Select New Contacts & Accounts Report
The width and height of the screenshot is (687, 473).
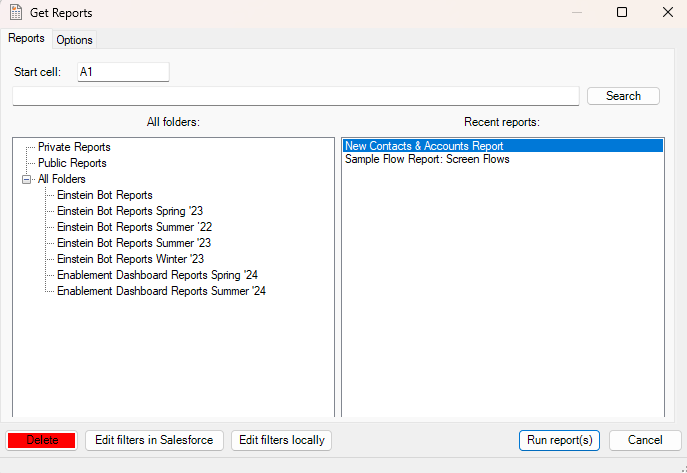click(423, 146)
